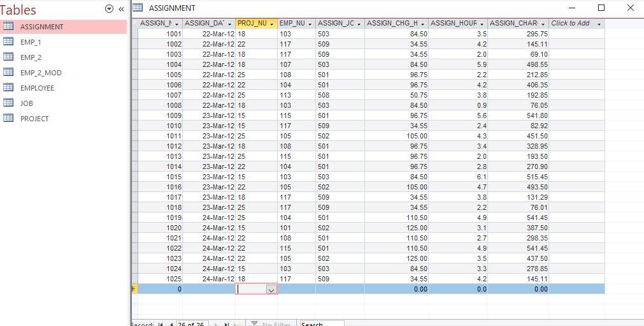Close the ASSIGNMENT table window

(x=631, y=8)
